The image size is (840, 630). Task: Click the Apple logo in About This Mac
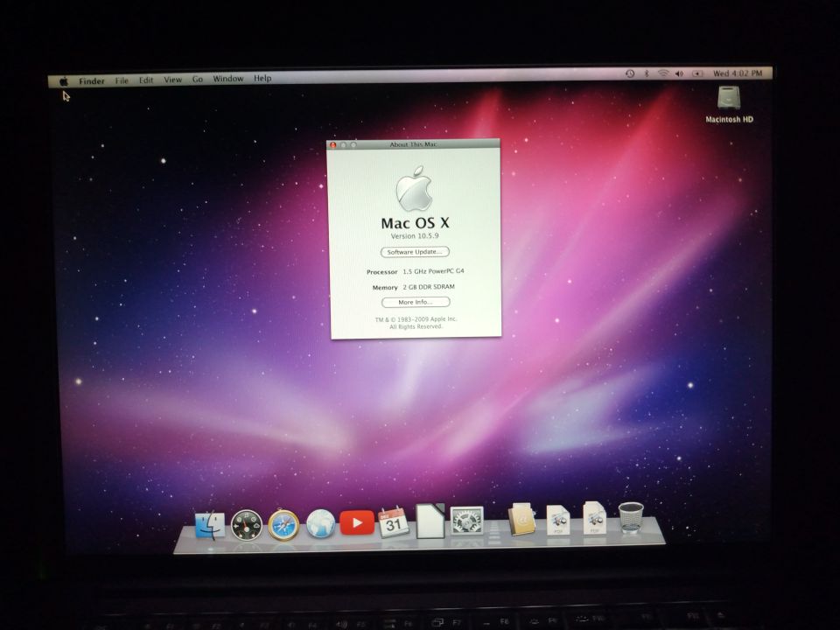pos(414,189)
